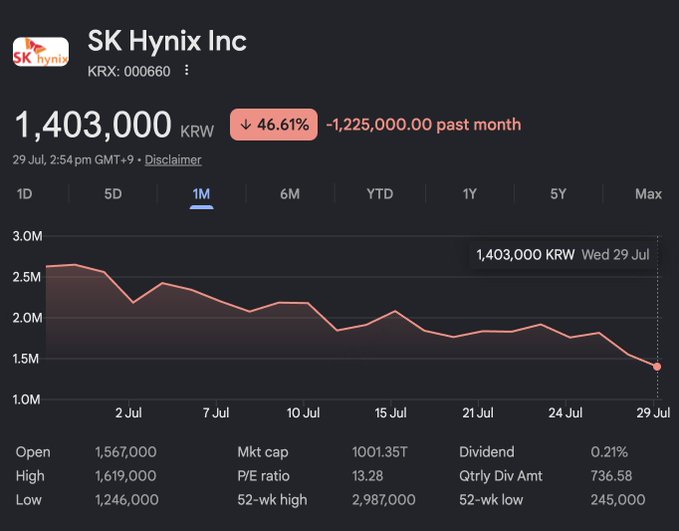The width and height of the screenshot is (679, 531).
Task: Click the 46.61% down change badge
Action: [274, 125]
